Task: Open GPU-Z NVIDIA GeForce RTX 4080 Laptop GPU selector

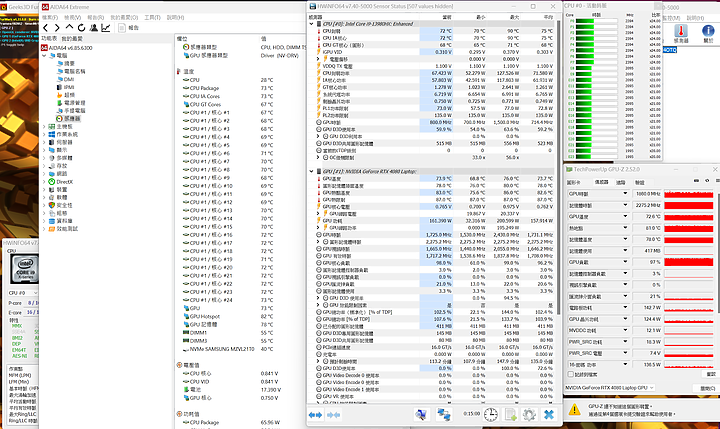Action: (610, 388)
